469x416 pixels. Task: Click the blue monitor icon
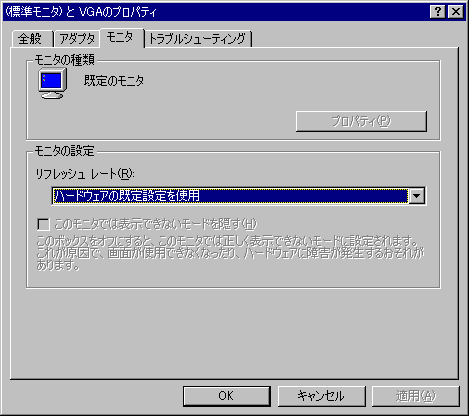tap(52, 83)
